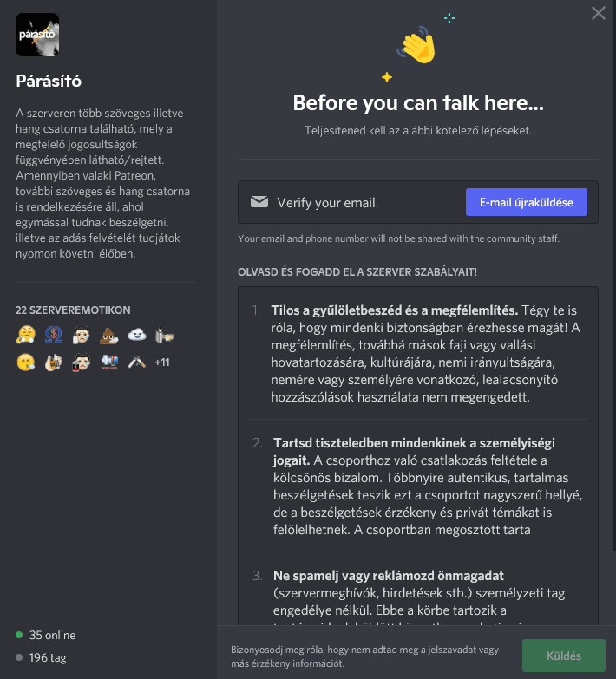Click the kissing face blowing vapor emoji
The image size is (616, 679).
(x=25, y=362)
